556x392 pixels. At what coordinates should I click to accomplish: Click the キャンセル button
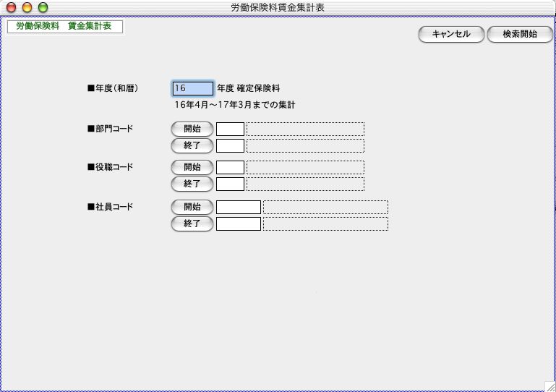(450, 35)
